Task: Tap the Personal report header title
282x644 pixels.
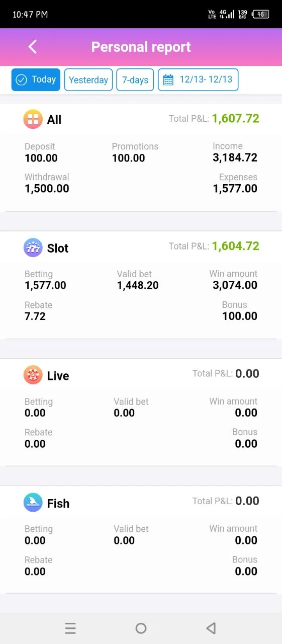Action: 141,47
